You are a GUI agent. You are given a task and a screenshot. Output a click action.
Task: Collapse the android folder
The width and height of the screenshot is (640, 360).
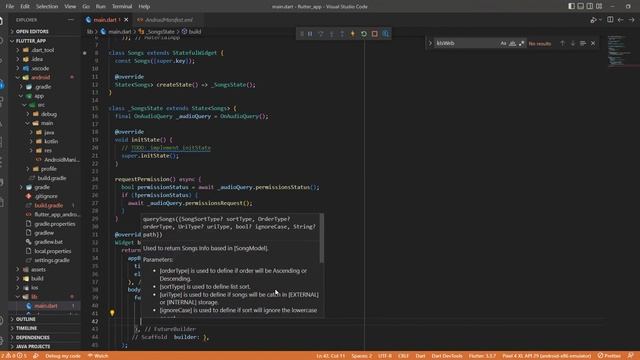click(x=45, y=77)
